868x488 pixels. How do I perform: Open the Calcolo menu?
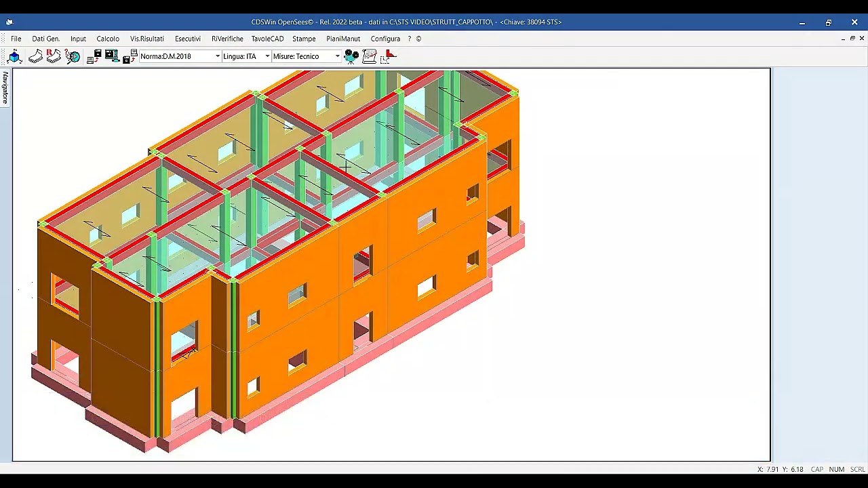coord(108,39)
